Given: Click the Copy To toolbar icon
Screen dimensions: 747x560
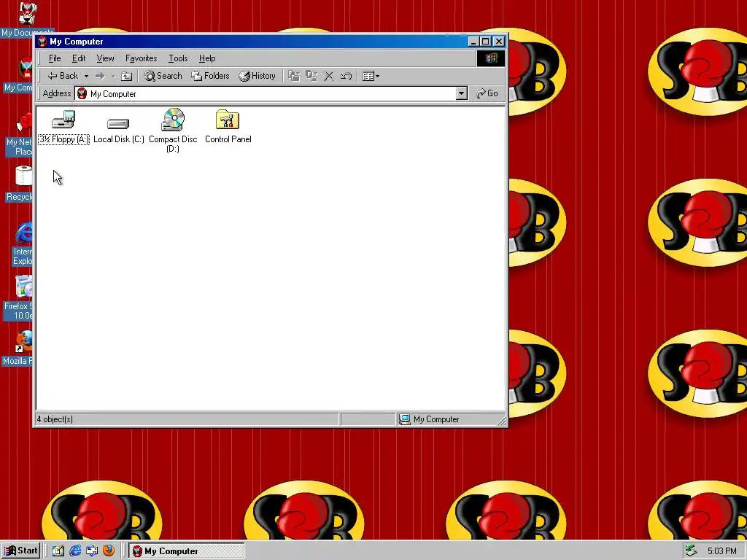Looking at the screenshot, I should coord(311,76).
